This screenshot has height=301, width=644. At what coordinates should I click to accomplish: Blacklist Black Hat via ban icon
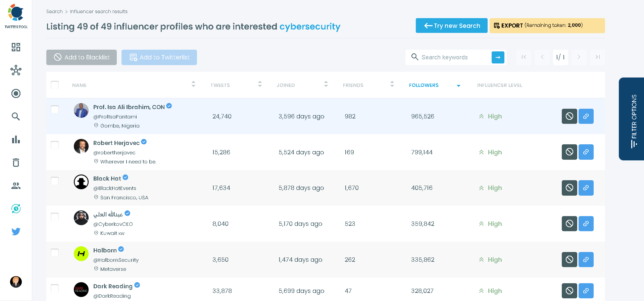click(569, 188)
